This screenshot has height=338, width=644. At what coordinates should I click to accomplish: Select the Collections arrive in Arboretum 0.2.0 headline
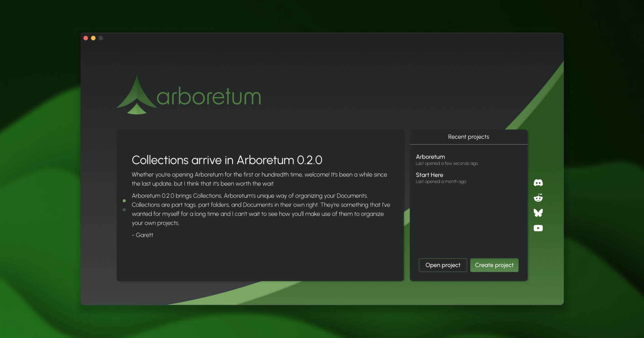(227, 160)
